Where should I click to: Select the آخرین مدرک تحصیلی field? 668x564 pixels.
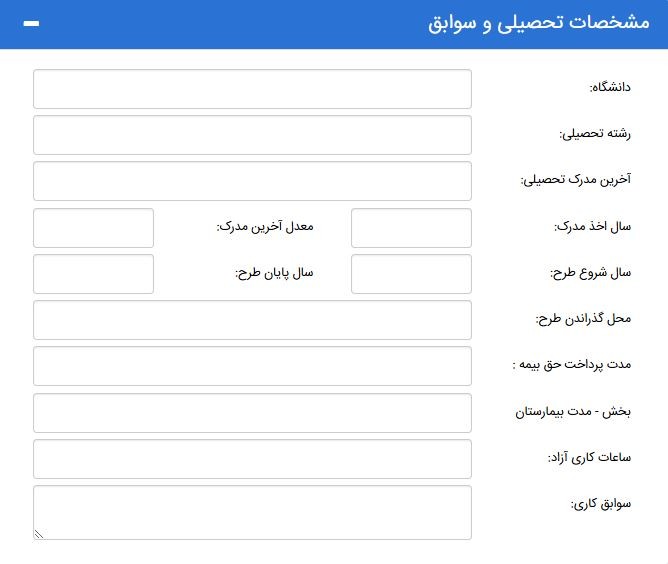click(x=252, y=181)
